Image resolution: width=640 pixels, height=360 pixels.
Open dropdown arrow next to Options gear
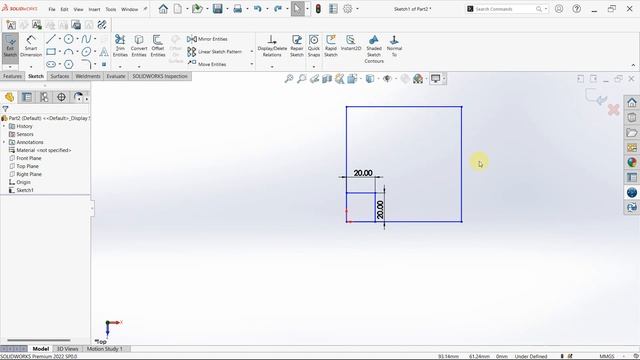(x=358, y=9)
